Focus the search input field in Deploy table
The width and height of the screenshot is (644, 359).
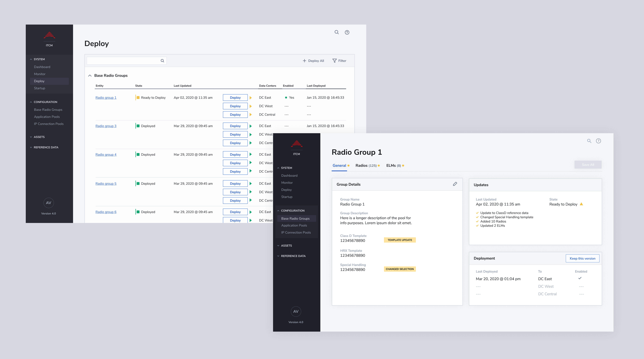pyautogui.click(x=126, y=61)
